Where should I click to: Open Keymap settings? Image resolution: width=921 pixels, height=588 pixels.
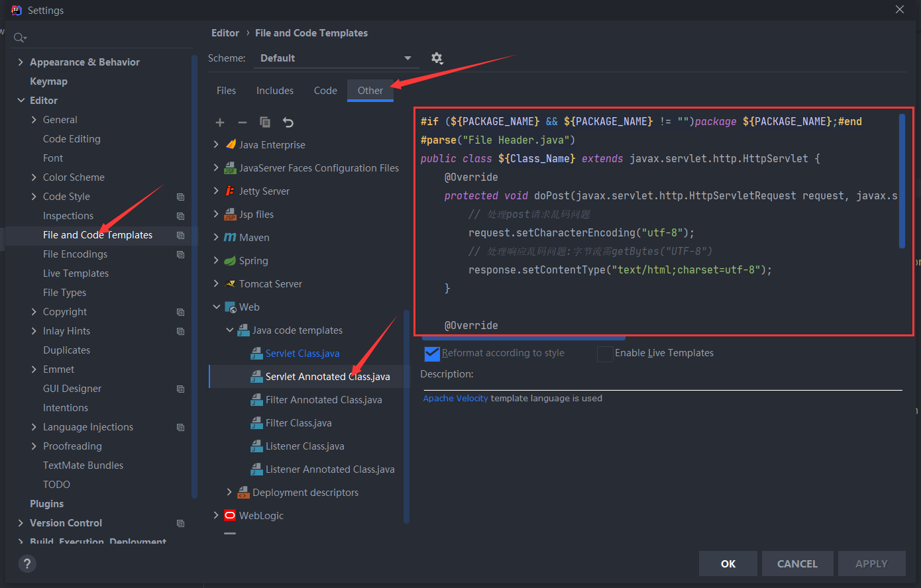(x=48, y=81)
